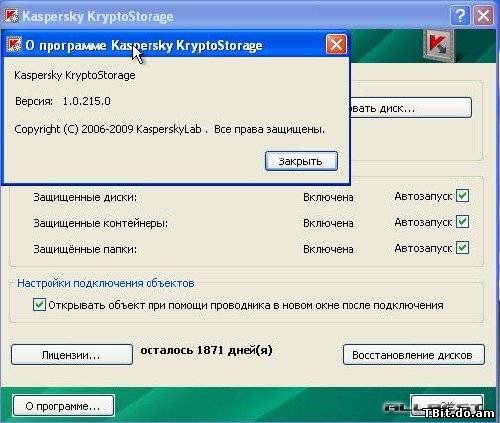Toggle Открывать объект при помощи проводника checkbox
Image resolution: width=500 pixels, height=423 pixels.
tap(39, 305)
